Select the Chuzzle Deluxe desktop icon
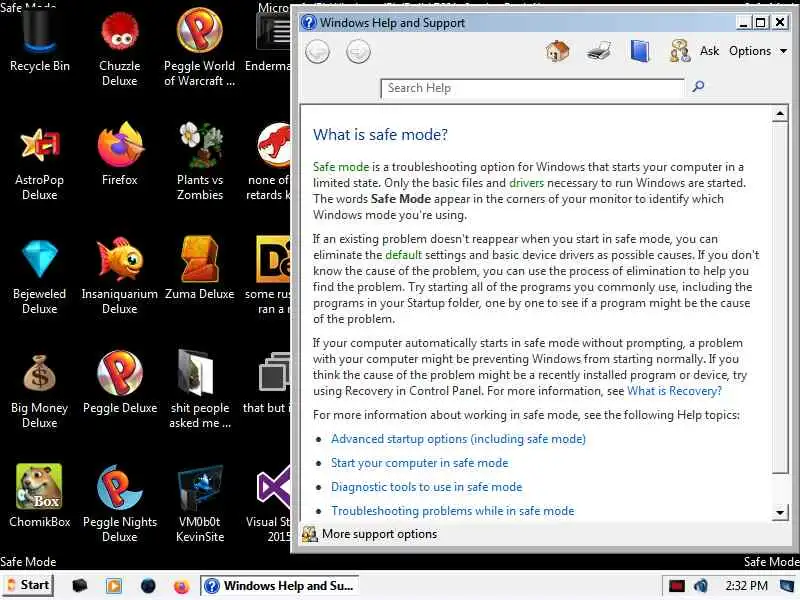Image resolution: width=800 pixels, height=600 pixels. click(119, 49)
